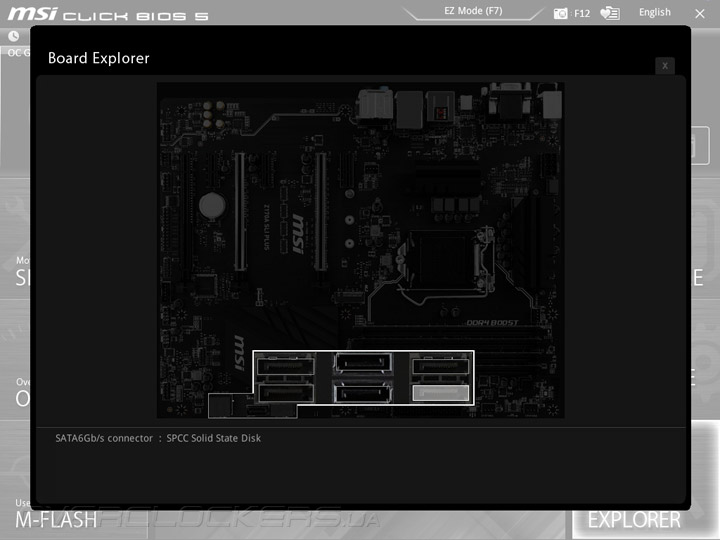Close the BIOS with the top-right X
This screenshot has height=540, width=720.
click(x=700, y=14)
